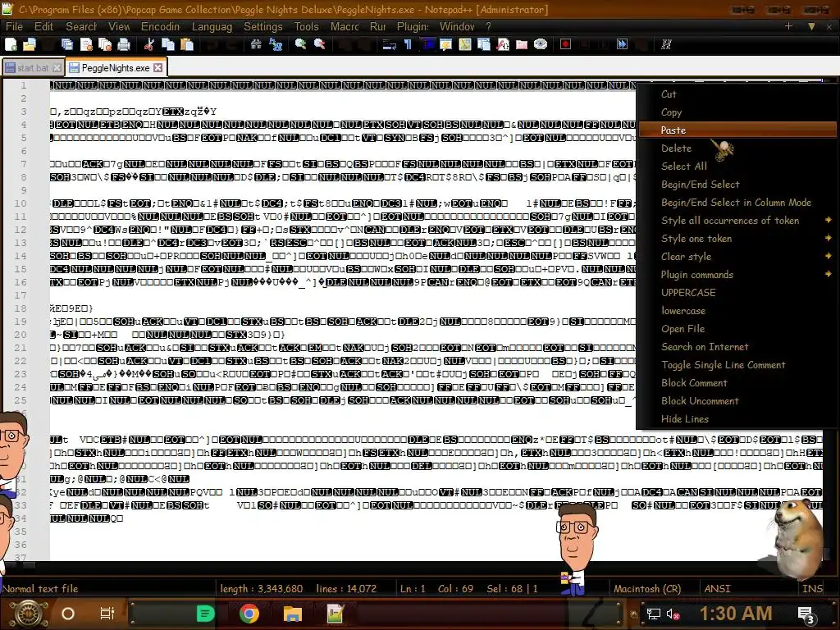This screenshot has width=840, height=630.
Task: Click Run Macro Multiple Times icon
Action: (x=622, y=44)
